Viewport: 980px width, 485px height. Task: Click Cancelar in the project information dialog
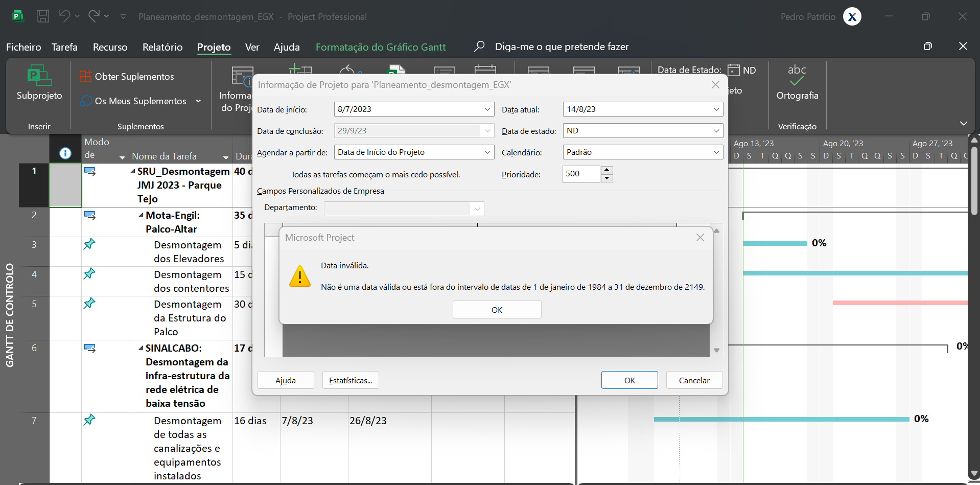(x=694, y=380)
